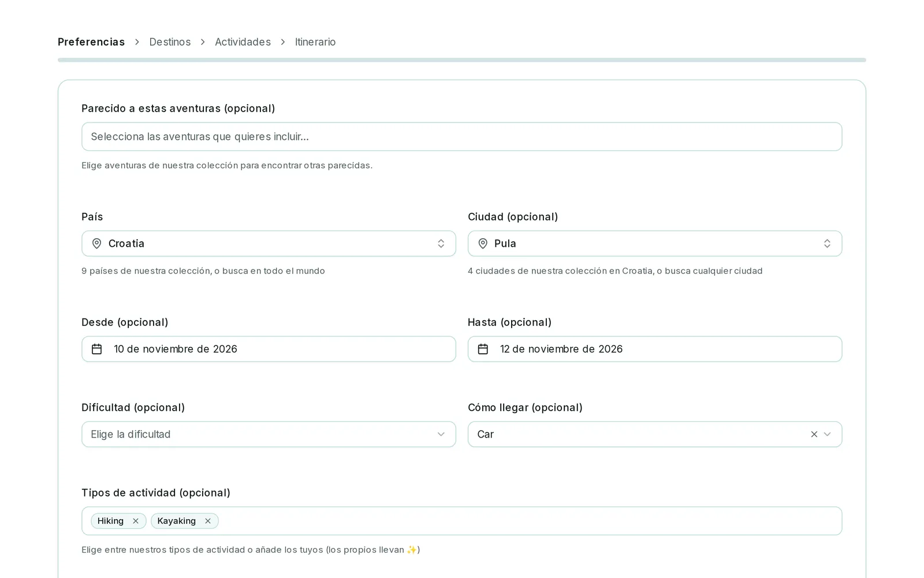Go to the Preferencias step

(91, 42)
